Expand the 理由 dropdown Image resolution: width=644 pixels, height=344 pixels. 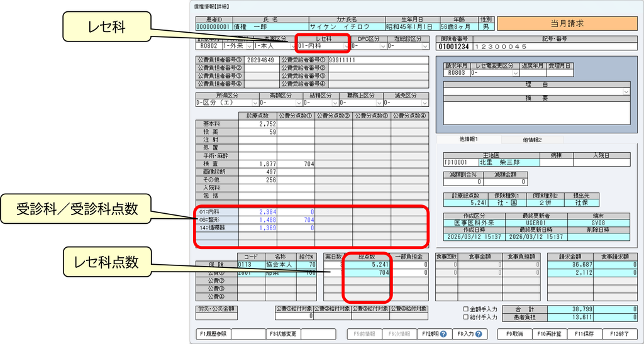tap(627, 92)
